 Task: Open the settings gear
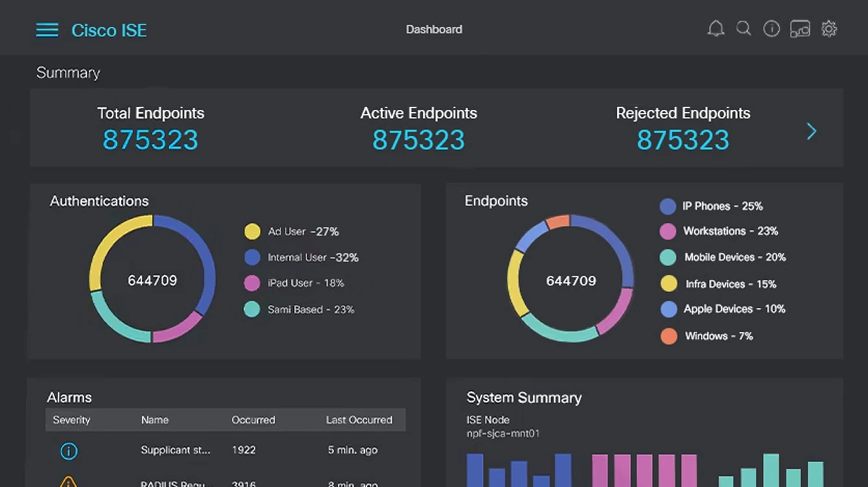[x=829, y=29]
